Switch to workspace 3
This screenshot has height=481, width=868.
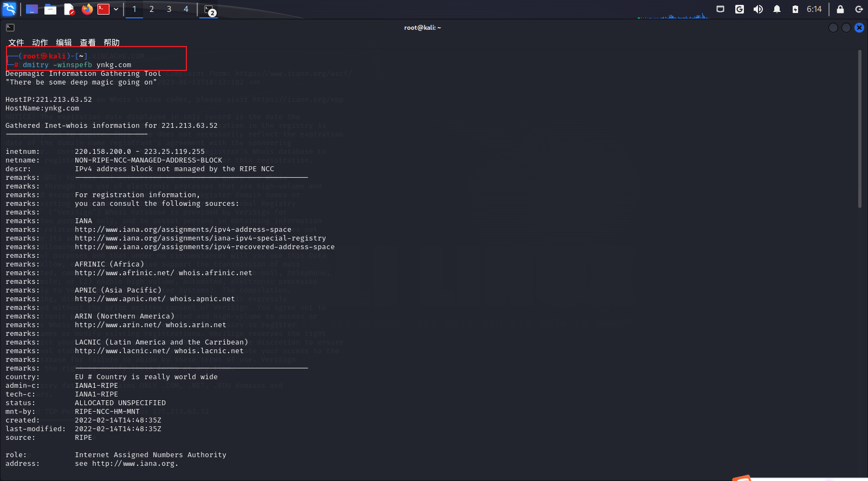point(169,9)
